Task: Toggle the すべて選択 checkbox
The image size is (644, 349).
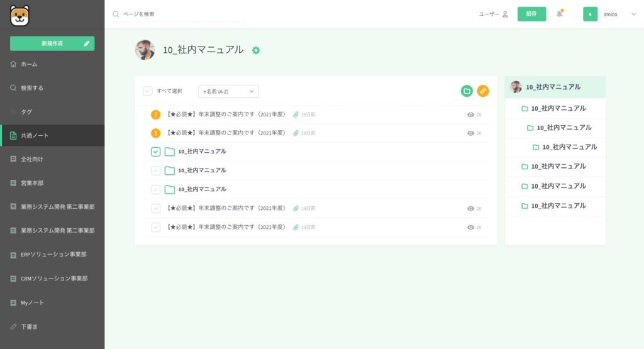Action: pos(148,91)
